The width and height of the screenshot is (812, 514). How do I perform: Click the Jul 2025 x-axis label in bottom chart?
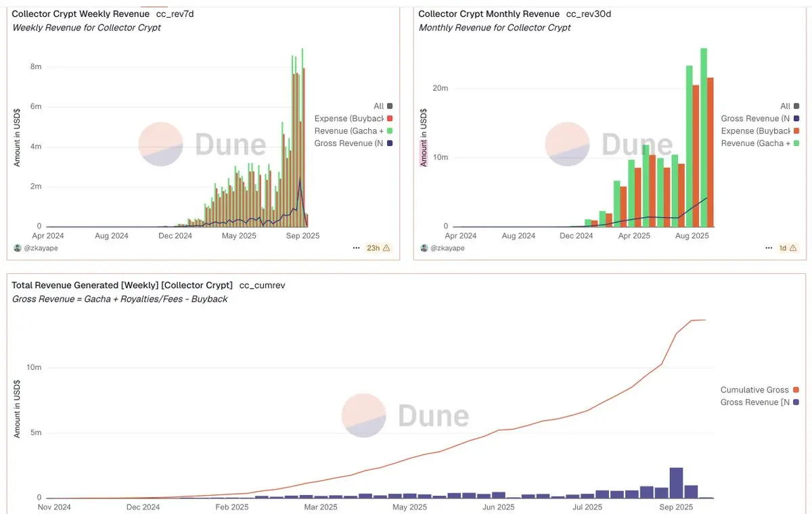587,507
